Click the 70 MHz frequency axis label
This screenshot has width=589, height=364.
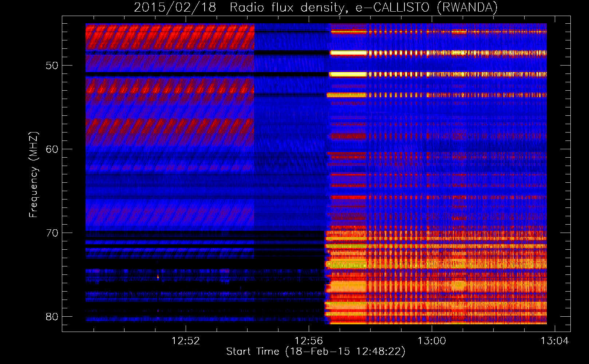click(52, 233)
